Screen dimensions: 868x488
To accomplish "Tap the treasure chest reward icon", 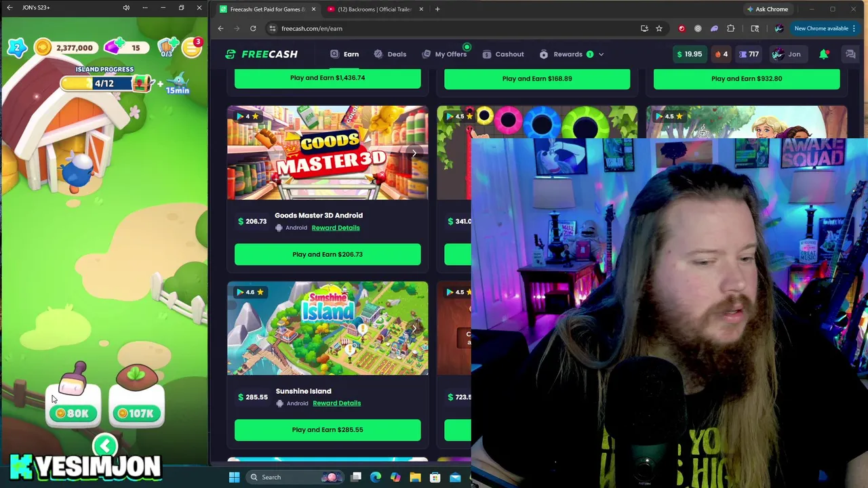I will pyautogui.click(x=142, y=83).
